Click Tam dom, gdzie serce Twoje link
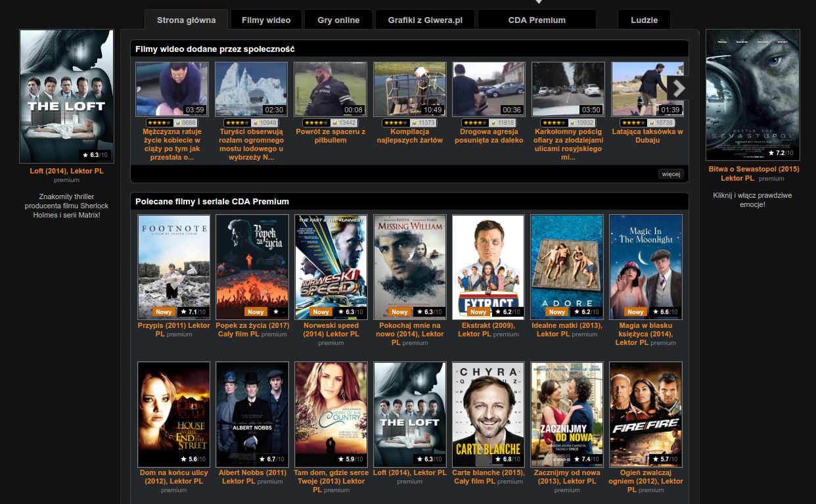Screen dimensions: 816x504 pos(331,481)
